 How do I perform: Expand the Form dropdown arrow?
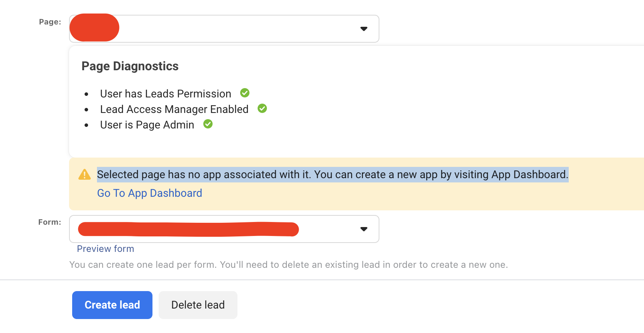[364, 229]
